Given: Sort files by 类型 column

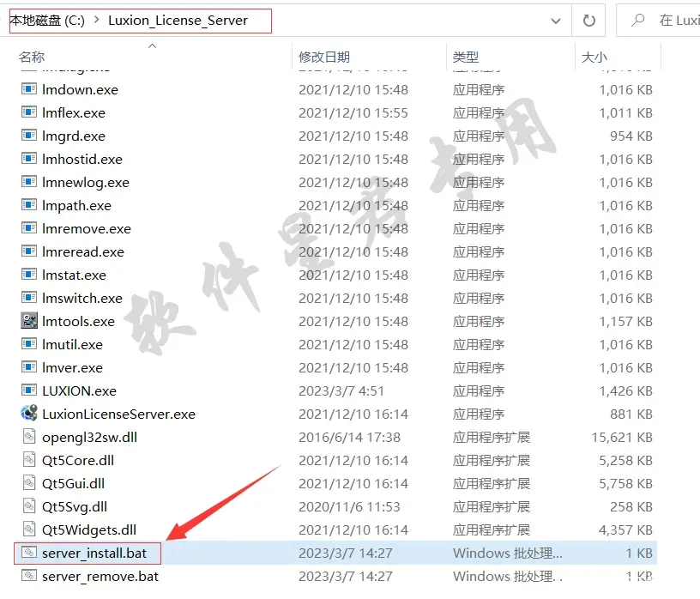Looking at the screenshot, I should 466,57.
